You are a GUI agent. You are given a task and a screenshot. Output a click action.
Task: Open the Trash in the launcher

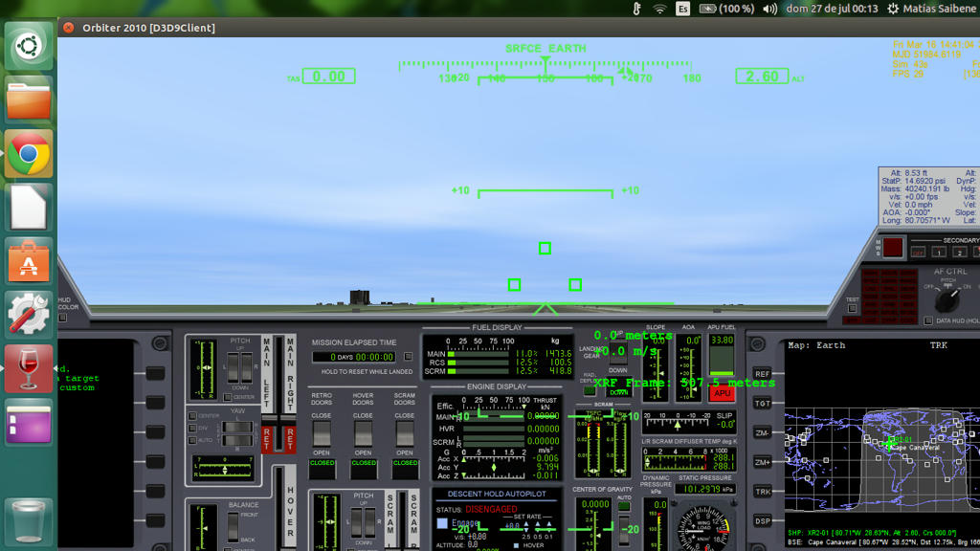click(29, 520)
